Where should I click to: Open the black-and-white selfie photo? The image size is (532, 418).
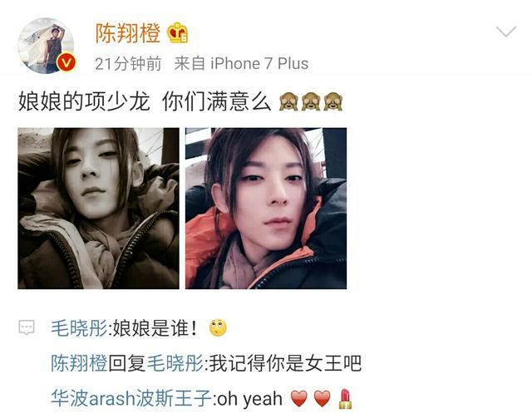[x=98, y=209]
